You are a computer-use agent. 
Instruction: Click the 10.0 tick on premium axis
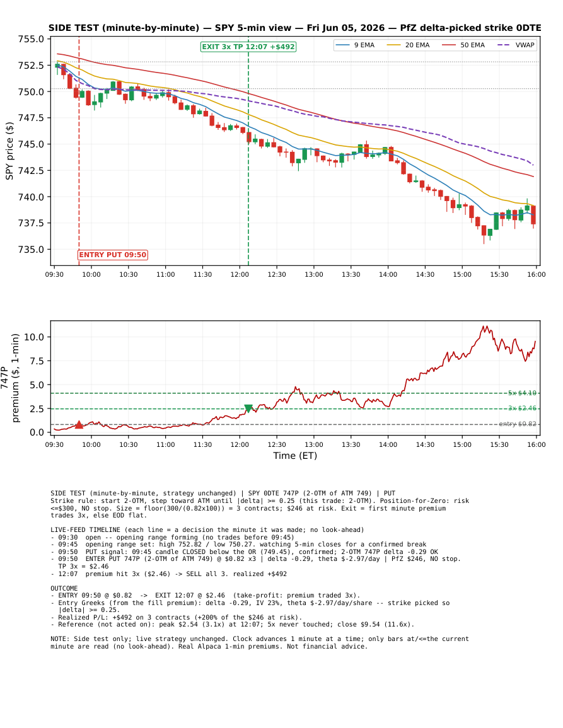[34, 337]
